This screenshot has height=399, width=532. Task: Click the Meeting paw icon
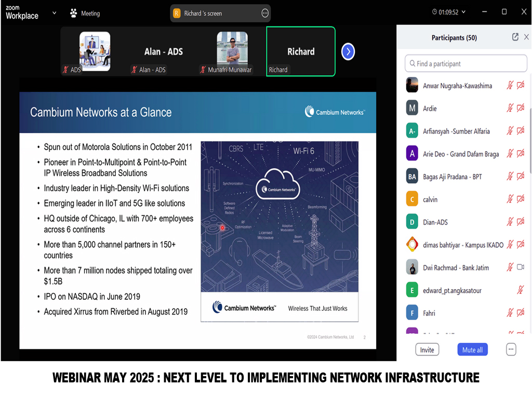(74, 13)
